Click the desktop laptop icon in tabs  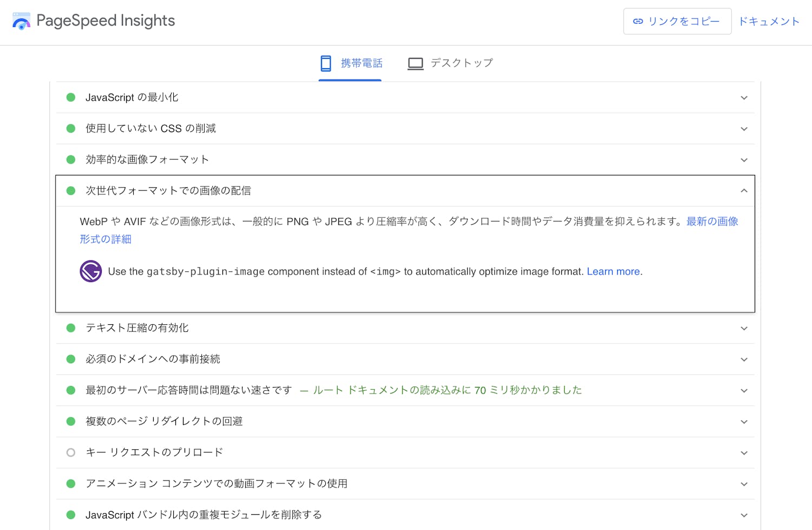tap(415, 63)
